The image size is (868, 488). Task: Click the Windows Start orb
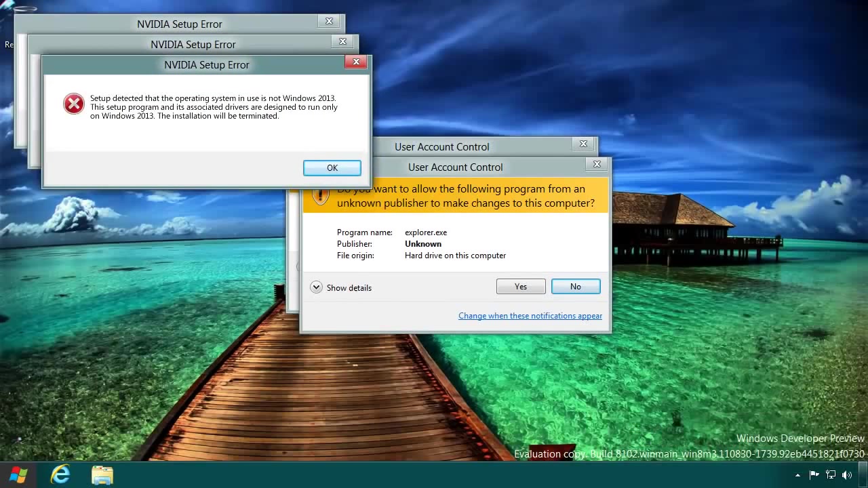(x=18, y=474)
